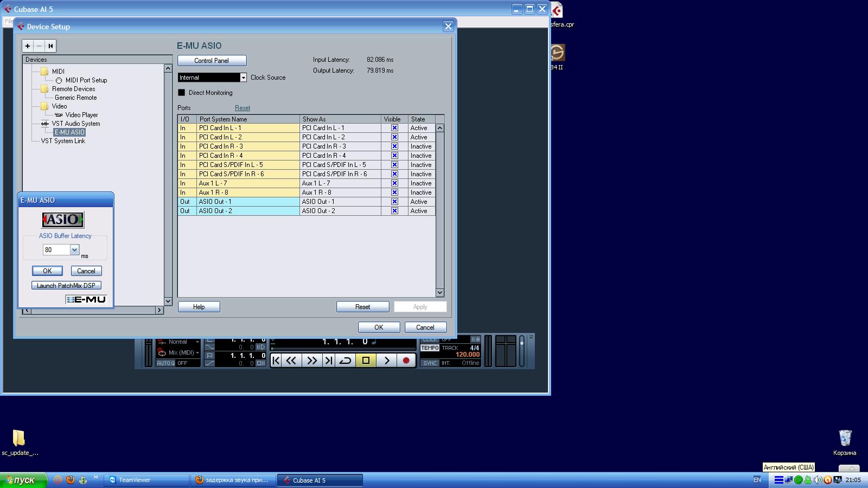Open the ASIO Buffer Latency dropdown arrow
The width and height of the screenshot is (868, 488).
pos(74,249)
